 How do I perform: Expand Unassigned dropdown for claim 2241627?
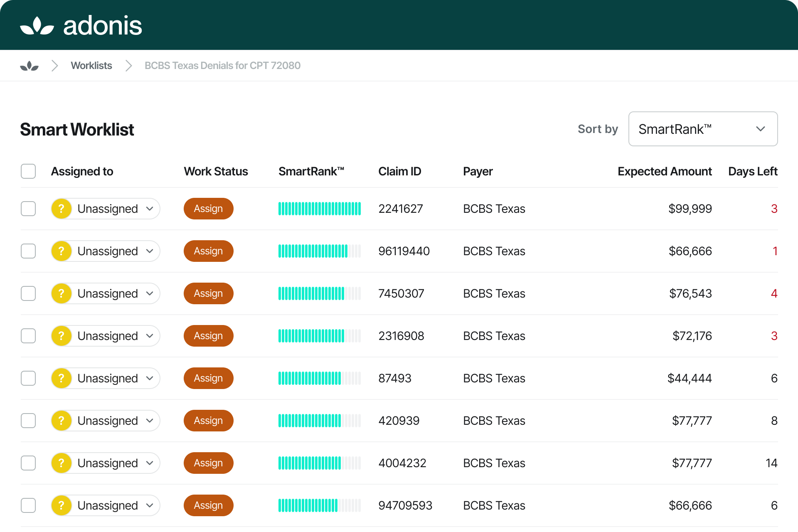pos(150,209)
